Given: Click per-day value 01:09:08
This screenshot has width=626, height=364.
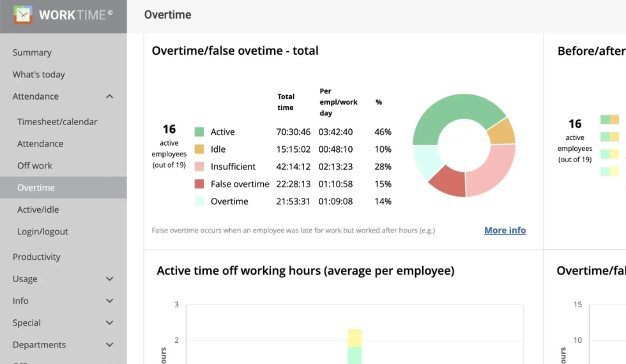Looking at the screenshot, I should pyautogui.click(x=335, y=202).
